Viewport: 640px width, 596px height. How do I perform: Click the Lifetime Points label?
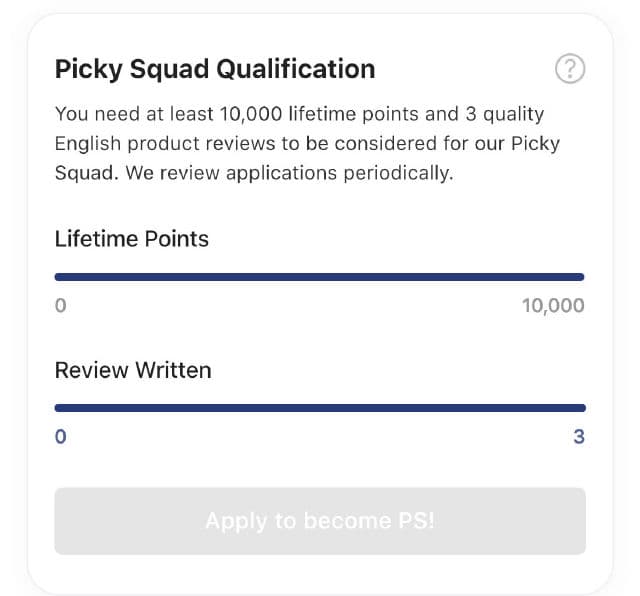point(132,239)
